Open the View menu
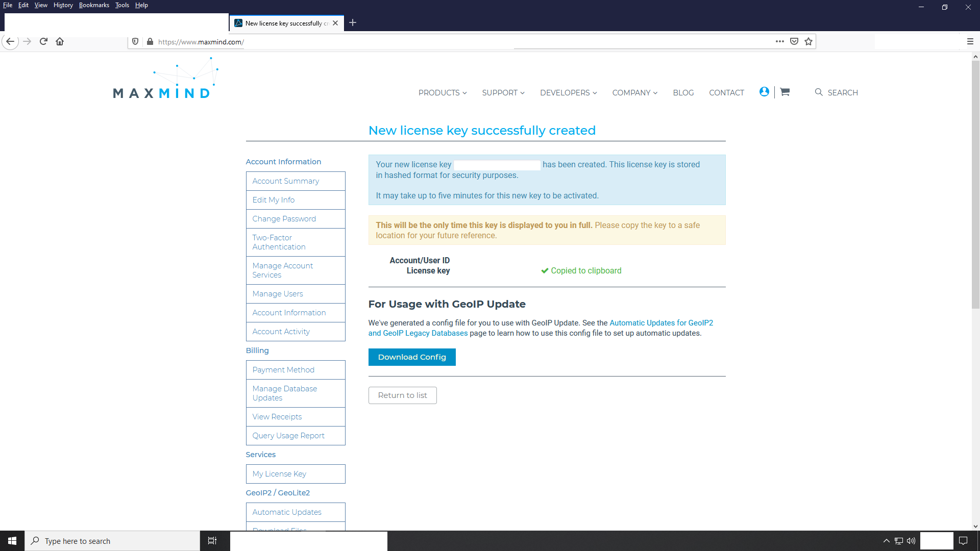Viewport: 980px width, 551px height. point(41,5)
